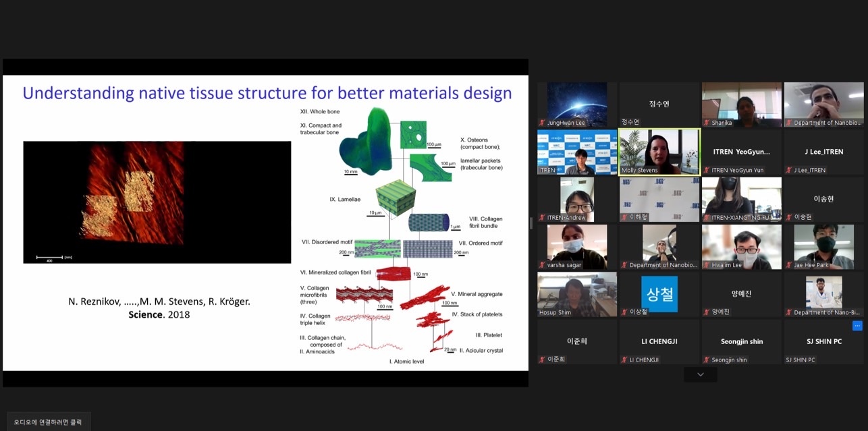Select Molly Stevens' highlighted speaker video

(659, 152)
